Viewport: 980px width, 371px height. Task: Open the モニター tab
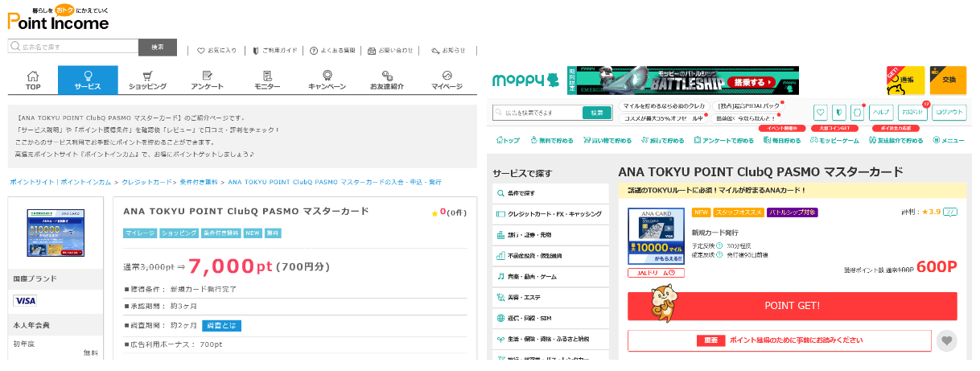pyautogui.click(x=267, y=80)
